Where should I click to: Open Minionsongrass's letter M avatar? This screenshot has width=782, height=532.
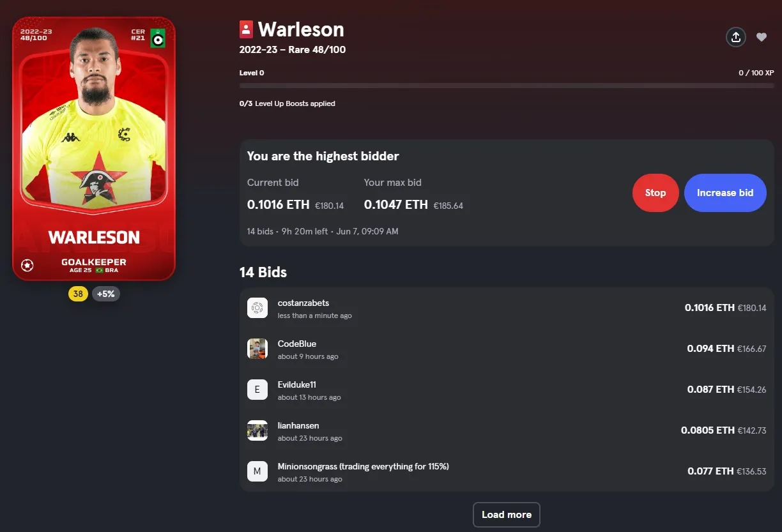(257, 471)
